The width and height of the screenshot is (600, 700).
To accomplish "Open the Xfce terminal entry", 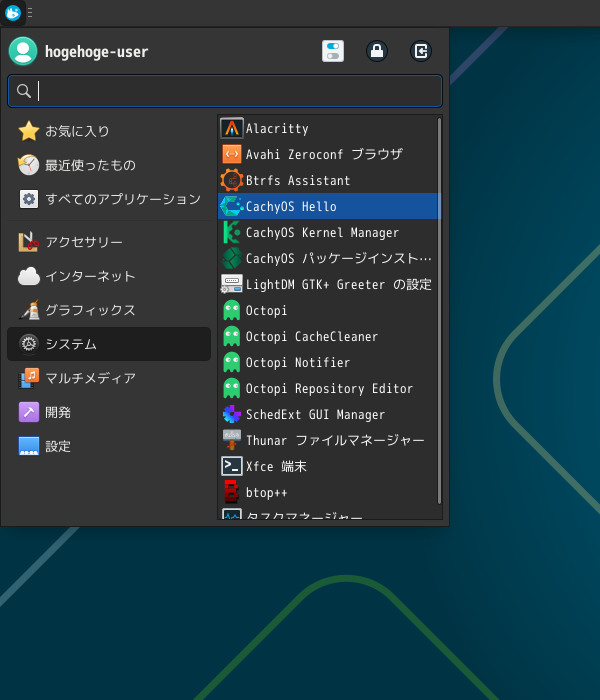I will pos(276,466).
